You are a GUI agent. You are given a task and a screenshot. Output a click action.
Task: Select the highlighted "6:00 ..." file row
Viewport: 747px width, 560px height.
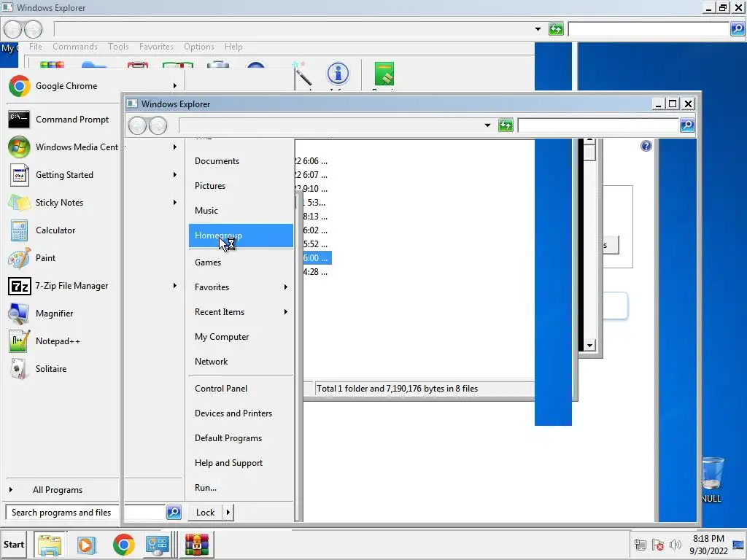317,258
